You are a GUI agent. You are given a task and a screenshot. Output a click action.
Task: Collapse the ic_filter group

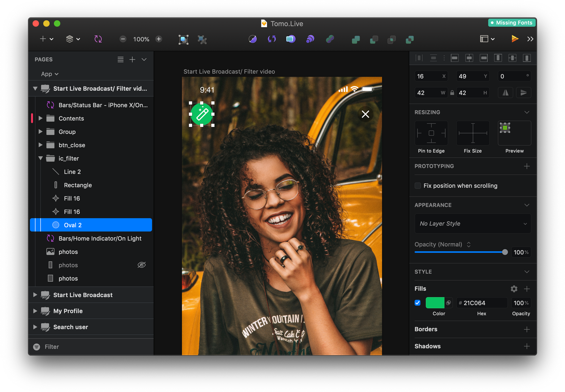[40, 158]
